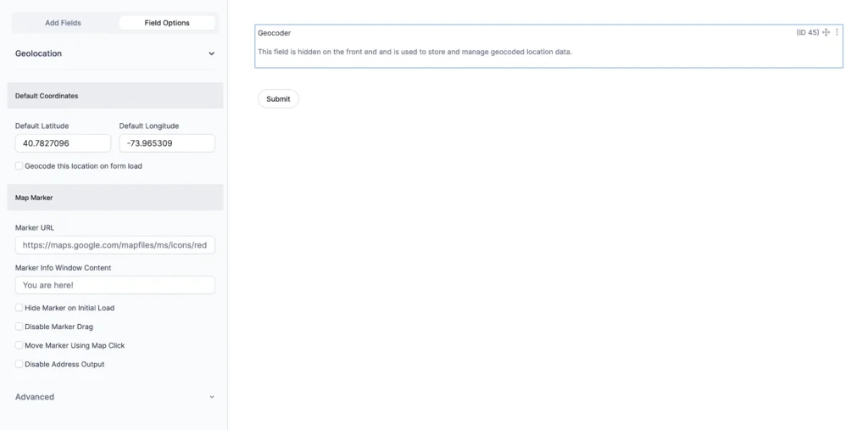
Task: Open the three-dot menu on Geocoder field
Action: pyautogui.click(x=837, y=33)
